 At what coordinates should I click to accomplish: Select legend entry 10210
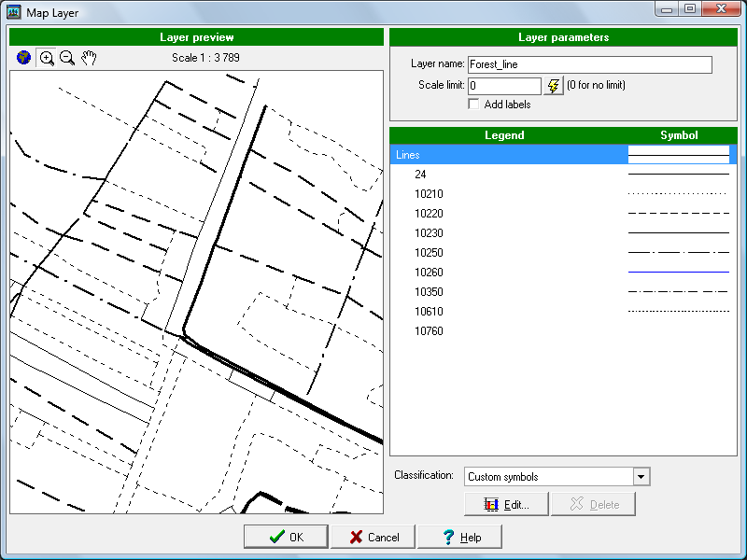pyautogui.click(x=429, y=194)
